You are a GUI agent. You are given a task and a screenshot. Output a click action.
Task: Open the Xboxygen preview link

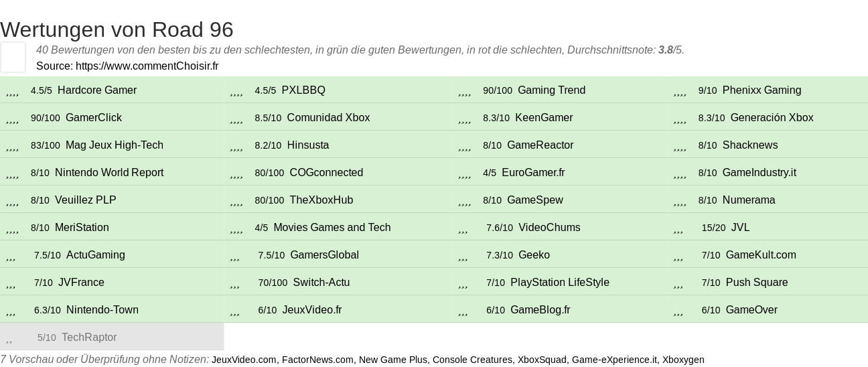tap(683, 360)
